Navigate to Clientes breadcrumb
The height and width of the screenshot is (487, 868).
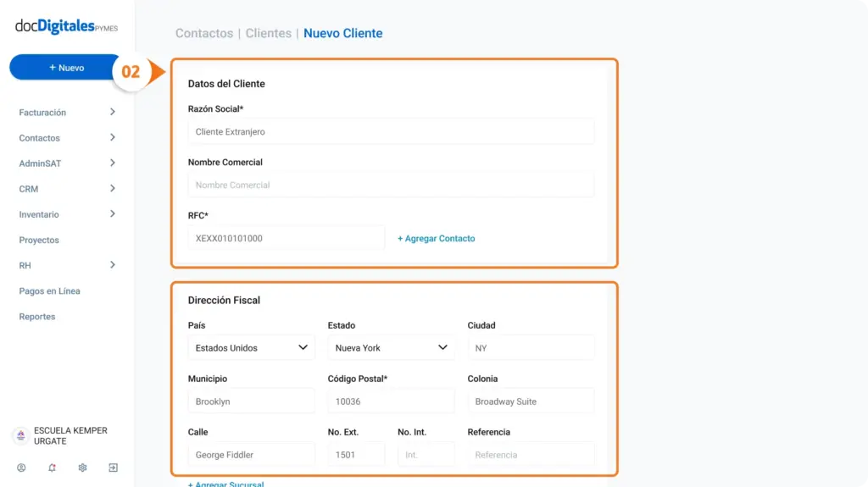269,33
